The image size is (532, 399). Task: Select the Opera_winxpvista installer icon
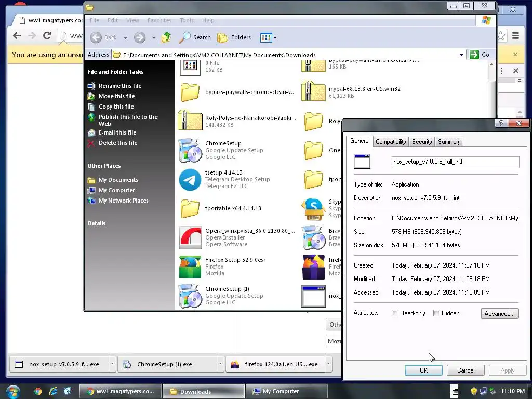pyautogui.click(x=190, y=237)
